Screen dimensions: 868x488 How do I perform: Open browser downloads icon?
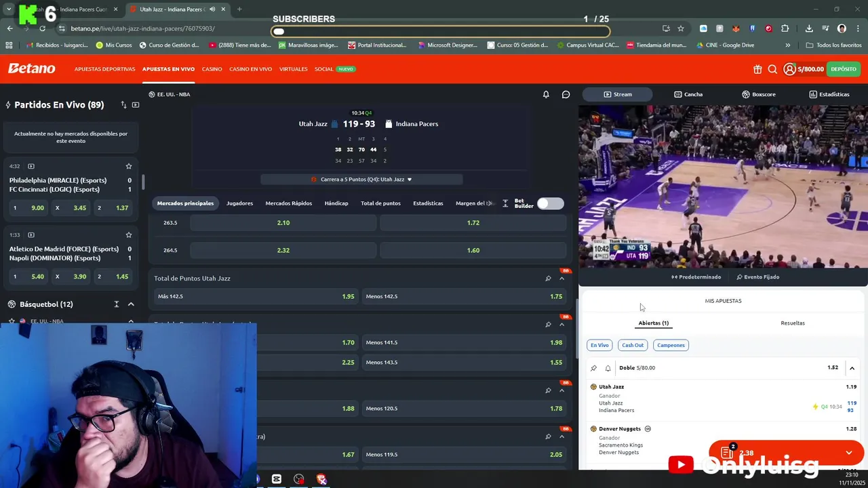click(809, 28)
